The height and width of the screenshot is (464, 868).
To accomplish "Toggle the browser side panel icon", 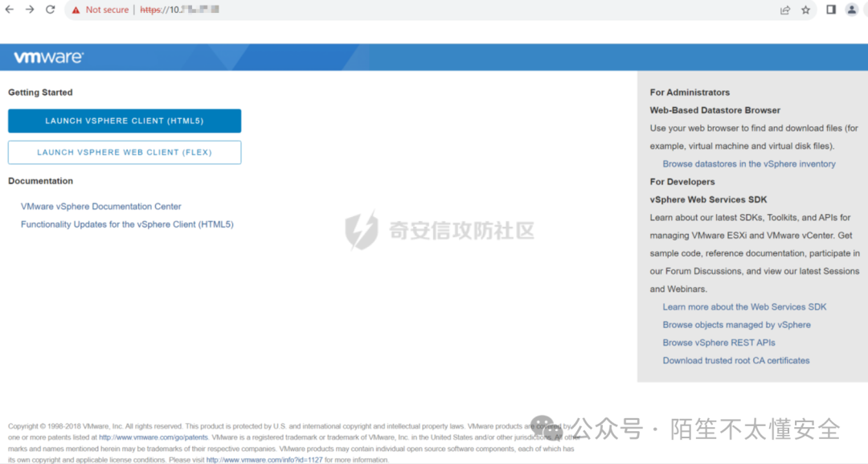I will 831,10.
